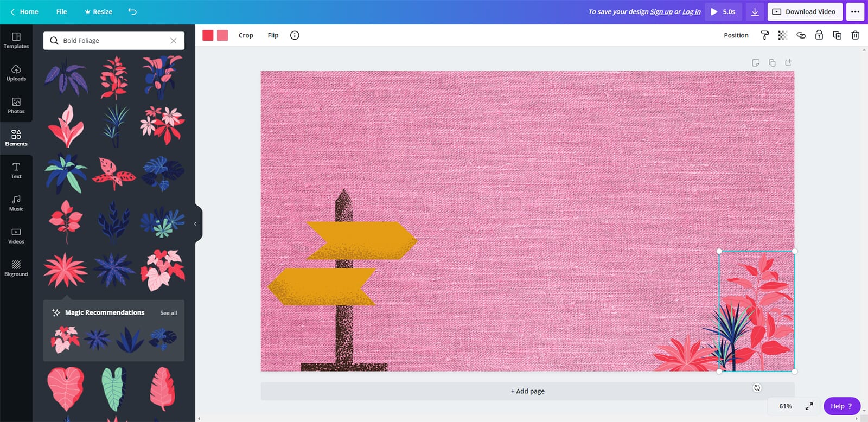Select the red spotted leaves thumbnail
This screenshot has width=868, height=422.
(114, 174)
